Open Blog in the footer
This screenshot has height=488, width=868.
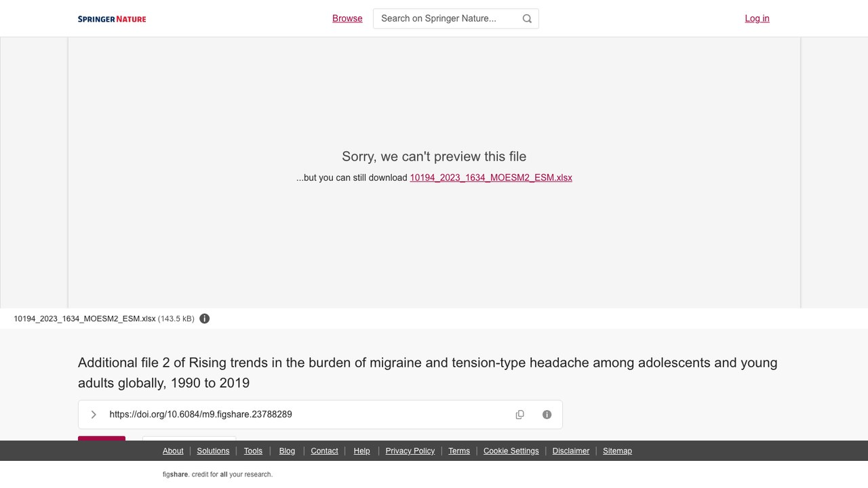click(x=287, y=451)
